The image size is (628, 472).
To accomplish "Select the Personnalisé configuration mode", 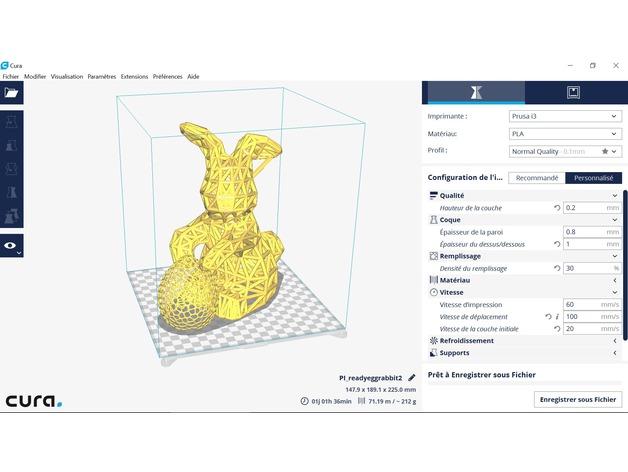I will 594,178.
